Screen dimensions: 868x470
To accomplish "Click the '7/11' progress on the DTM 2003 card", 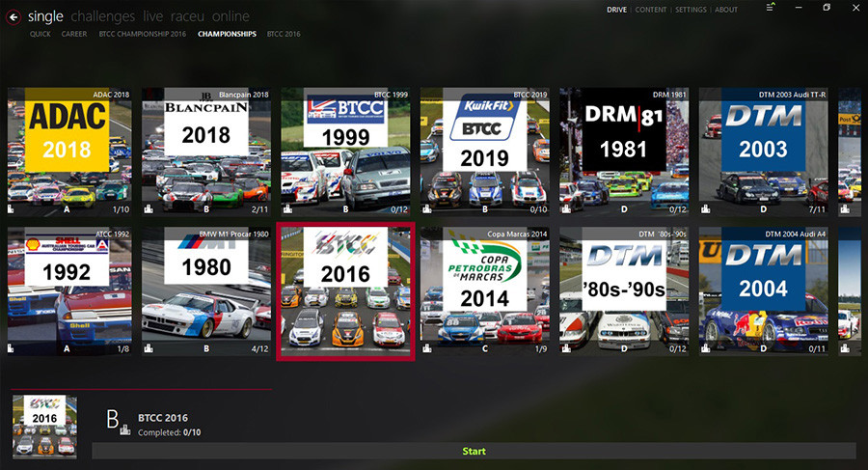I will click(x=817, y=209).
